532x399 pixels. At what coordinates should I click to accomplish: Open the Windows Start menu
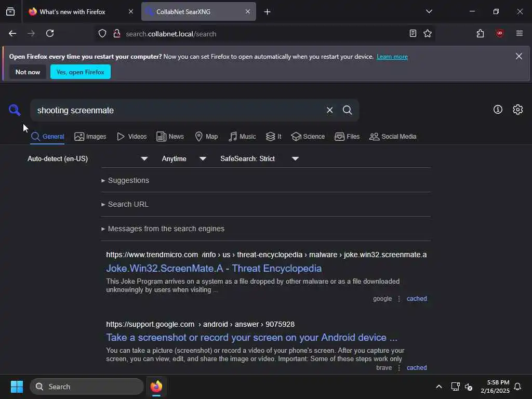pos(17,387)
